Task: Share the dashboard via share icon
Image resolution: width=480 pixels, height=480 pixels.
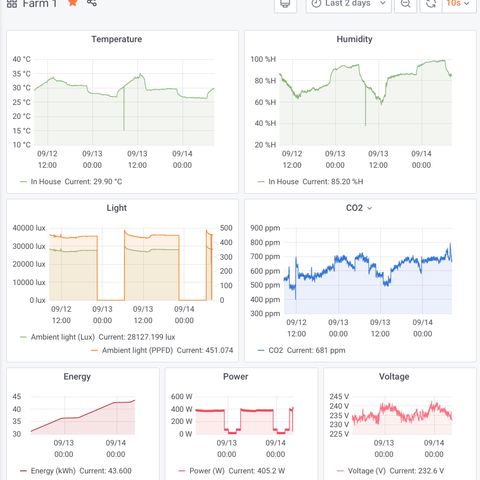Action: click(x=92, y=3)
